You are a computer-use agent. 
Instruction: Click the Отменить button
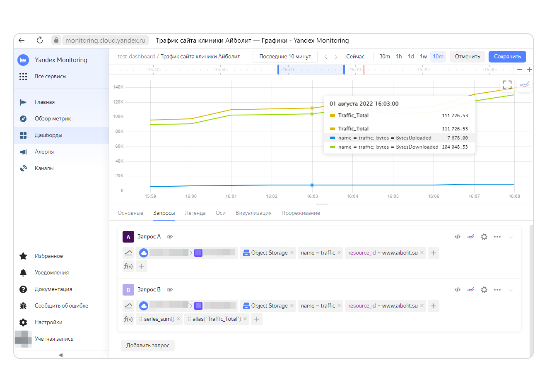[x=467, y=57]
